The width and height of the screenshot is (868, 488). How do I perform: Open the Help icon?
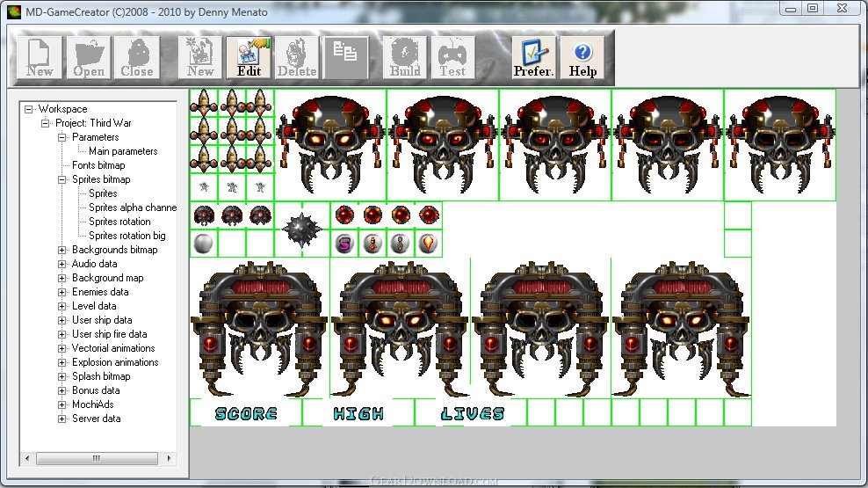pos(582,58)
